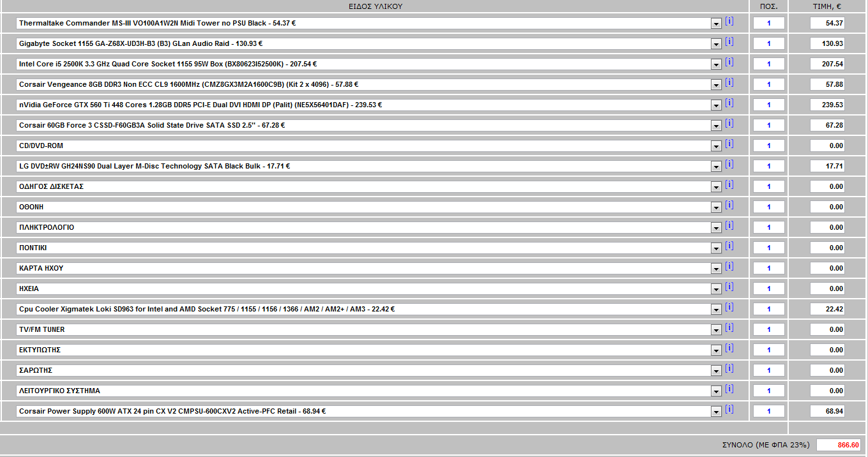Open info link for LG DVD±RW GH24NS90
The height and width of the screenshot is (457, 868).
coord(729,164)
